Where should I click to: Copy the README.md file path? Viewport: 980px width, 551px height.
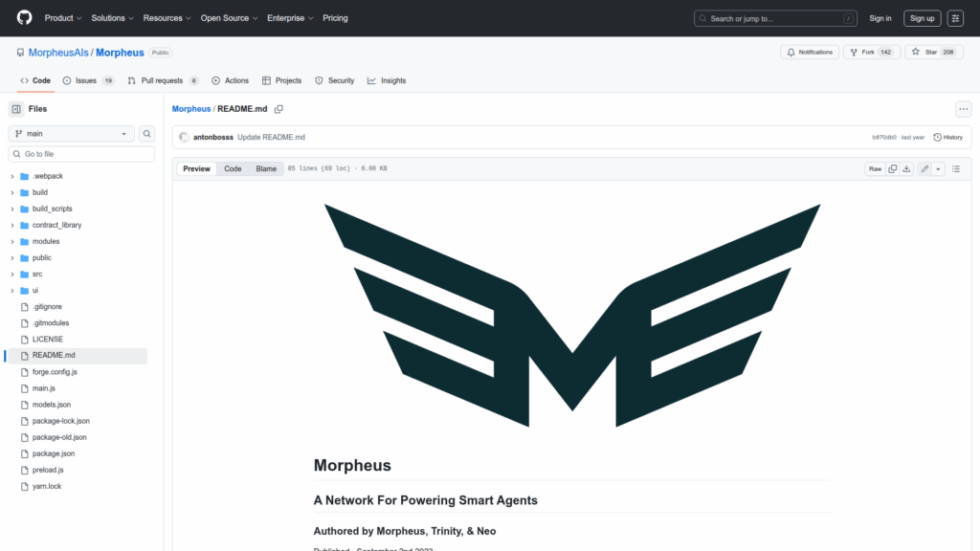[x=278, y=109]
